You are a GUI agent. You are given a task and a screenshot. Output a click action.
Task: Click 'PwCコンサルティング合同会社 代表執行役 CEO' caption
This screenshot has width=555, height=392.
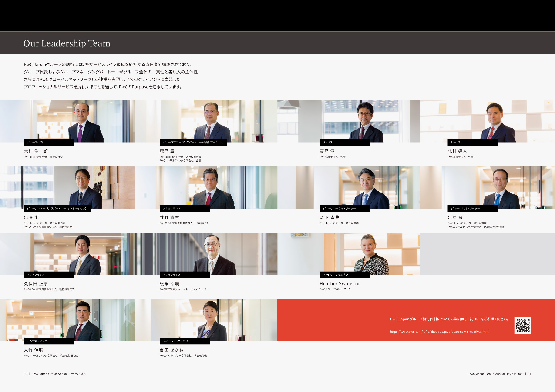[51, 355]
